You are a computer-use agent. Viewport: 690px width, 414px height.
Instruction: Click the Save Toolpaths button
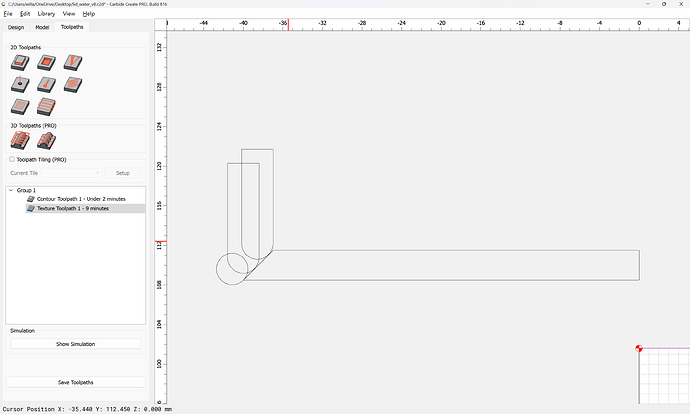[76, 382]
